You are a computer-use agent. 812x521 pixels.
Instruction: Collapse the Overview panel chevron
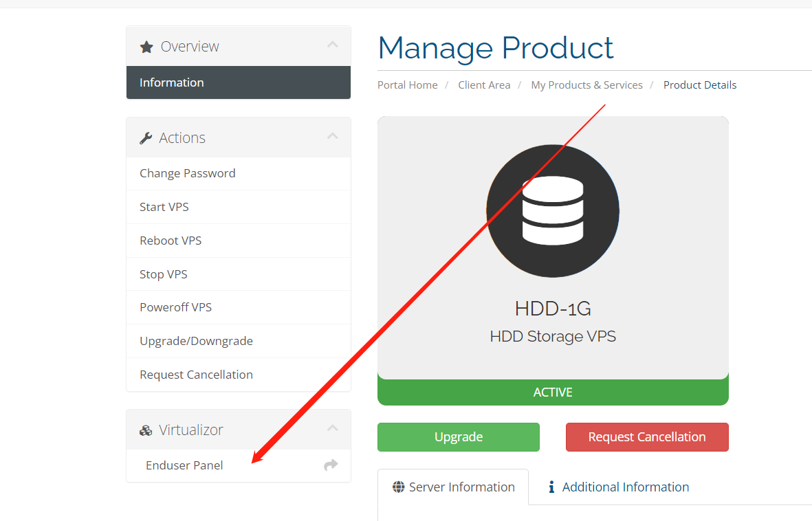click(x=333, y=45)
